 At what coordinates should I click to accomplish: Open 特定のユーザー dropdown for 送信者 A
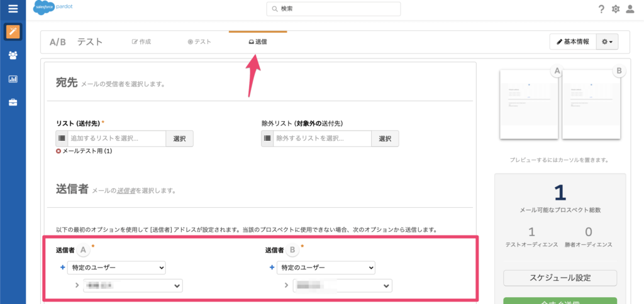116,268
